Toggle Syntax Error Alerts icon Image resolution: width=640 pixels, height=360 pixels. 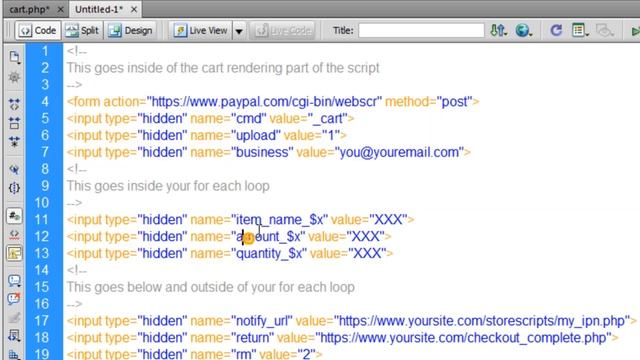tap(14, 253)
